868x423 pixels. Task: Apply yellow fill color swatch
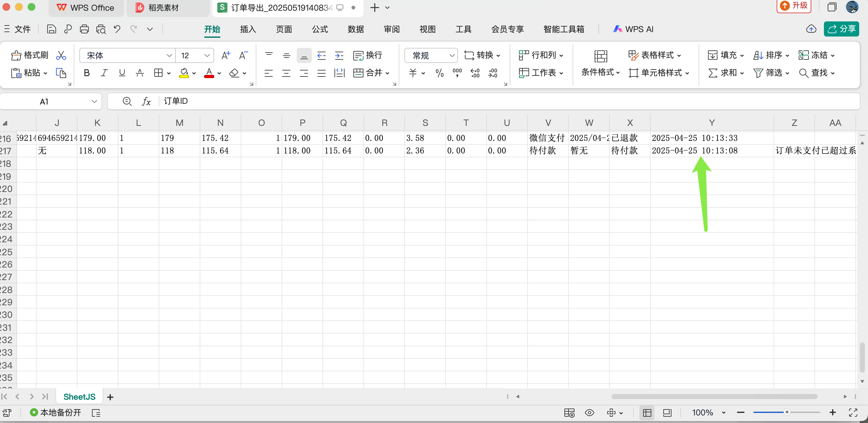pos(184,73)
